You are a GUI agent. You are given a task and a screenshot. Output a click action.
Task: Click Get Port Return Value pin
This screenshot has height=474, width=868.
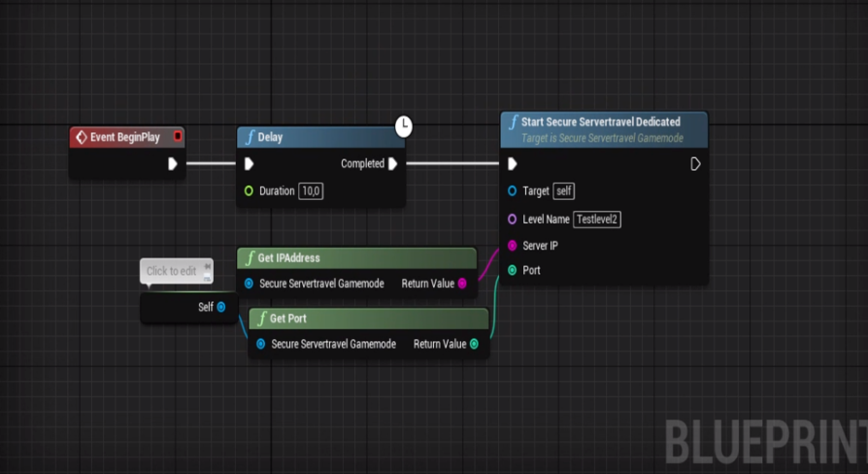(x=474, y=344)
